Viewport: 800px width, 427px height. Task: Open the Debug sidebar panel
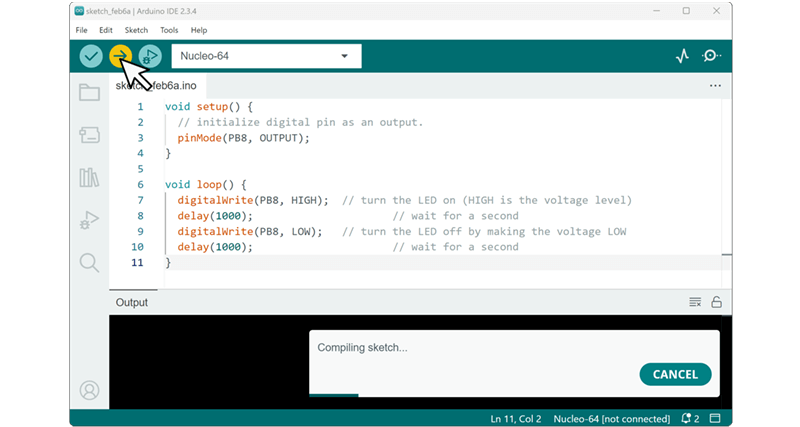pyautogui.click(x=89, y=220)
